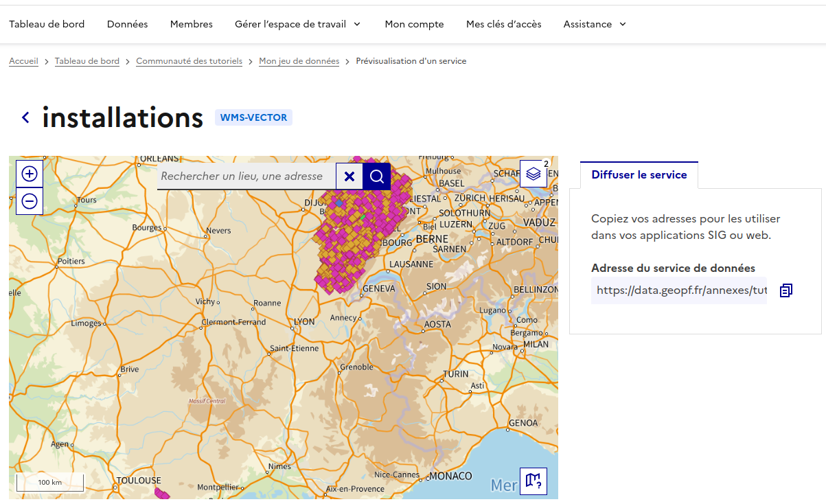Screen dimensions: 826x504
Task: Zoom out on the map with minus button
Action: (x=29, y=201)
